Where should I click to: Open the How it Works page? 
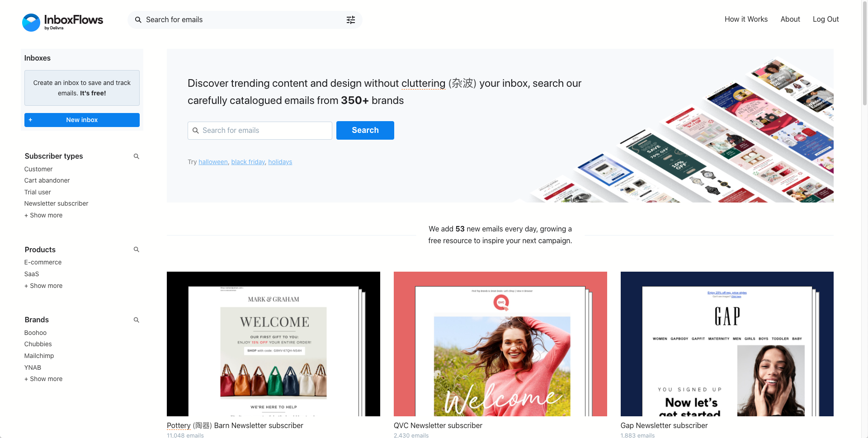[746, 19]
